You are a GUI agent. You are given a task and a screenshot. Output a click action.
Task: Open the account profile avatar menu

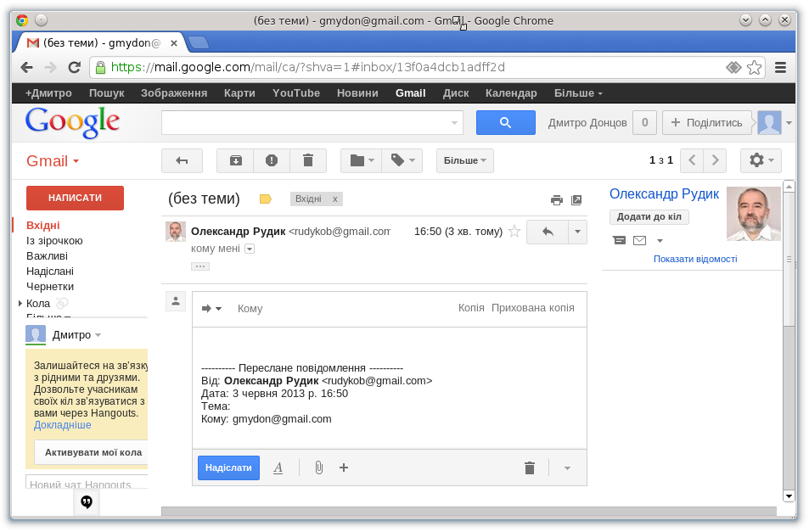click(769, 123)
